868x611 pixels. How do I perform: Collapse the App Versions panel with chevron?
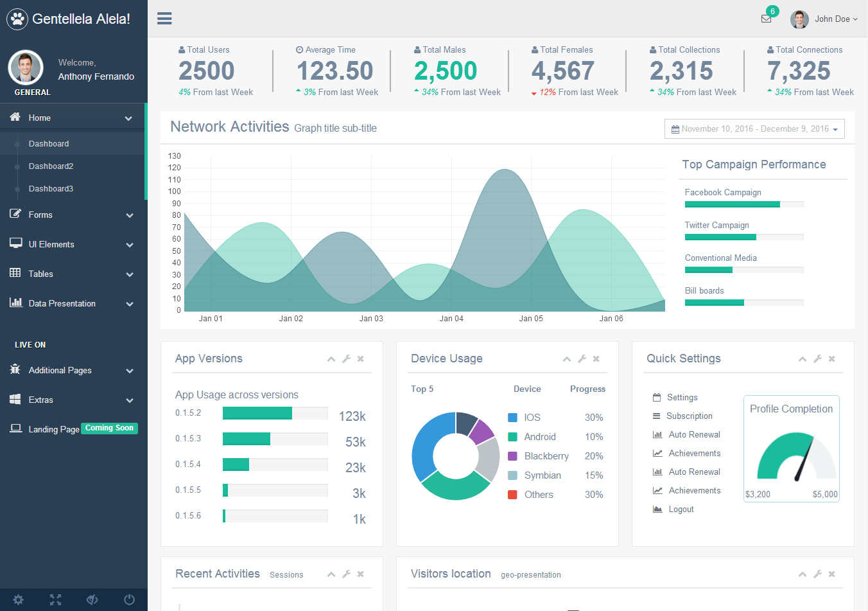click(x=331, y=359)
